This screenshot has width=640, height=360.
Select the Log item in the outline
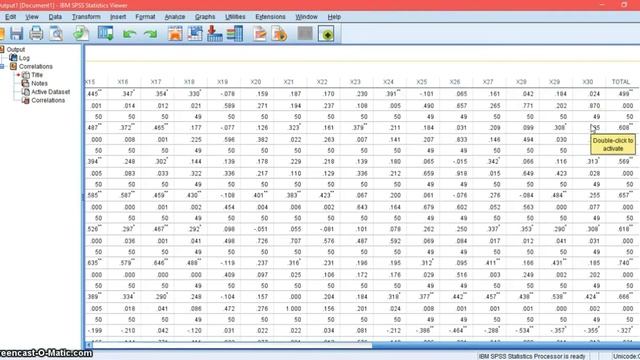coord(24,58)
